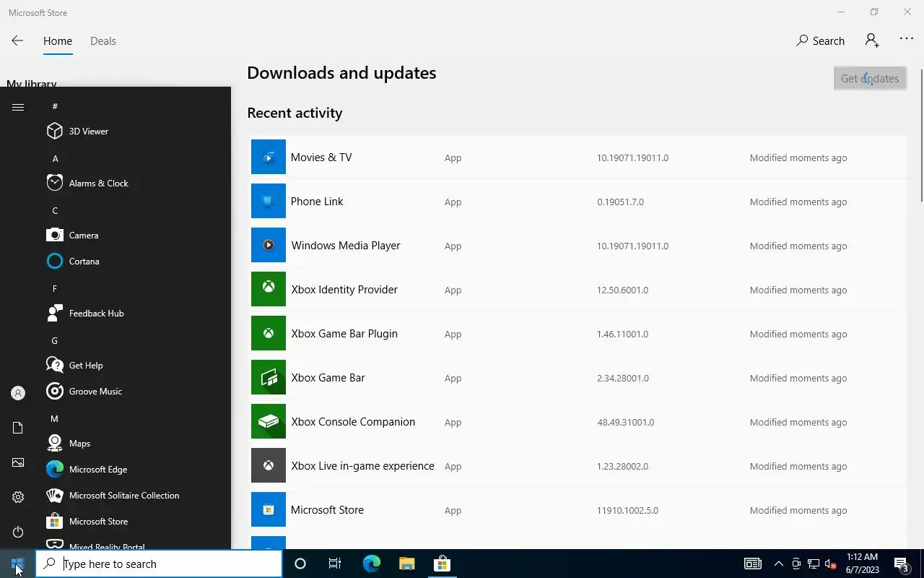Viewport: 924px width, 578px height.
Task: Click the letter G section header
Action: [x=55, y=340]
